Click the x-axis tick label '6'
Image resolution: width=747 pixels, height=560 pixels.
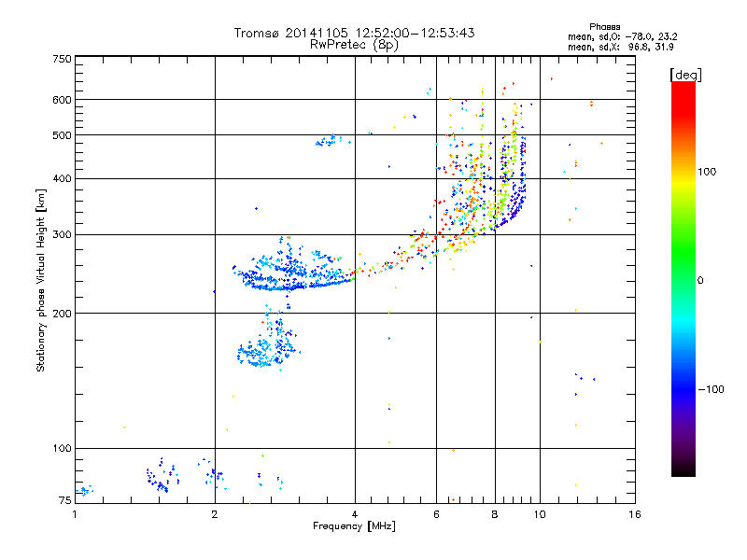click(x=436, y=514)
